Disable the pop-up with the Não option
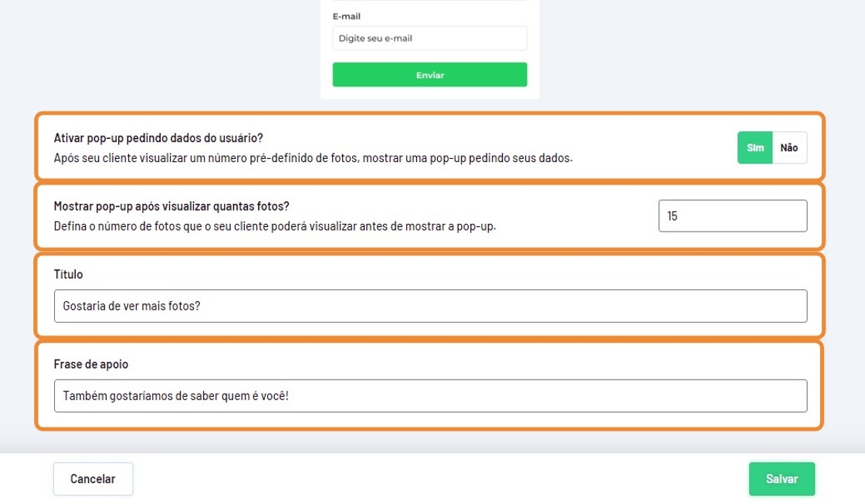The image size is (865, 504). (x=789, y=147)
